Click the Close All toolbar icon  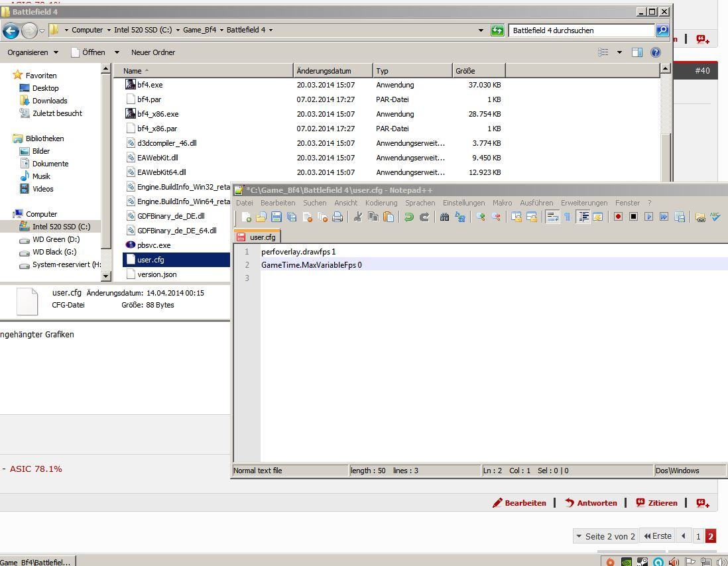click(322, 217)
